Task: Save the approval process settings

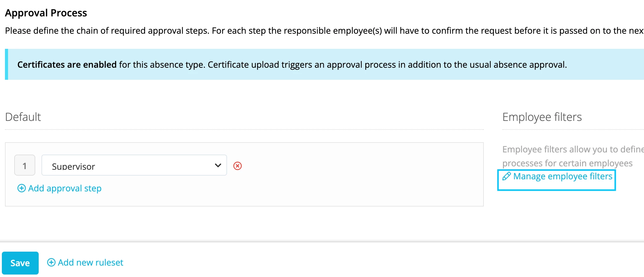Action: pos(20,263)
